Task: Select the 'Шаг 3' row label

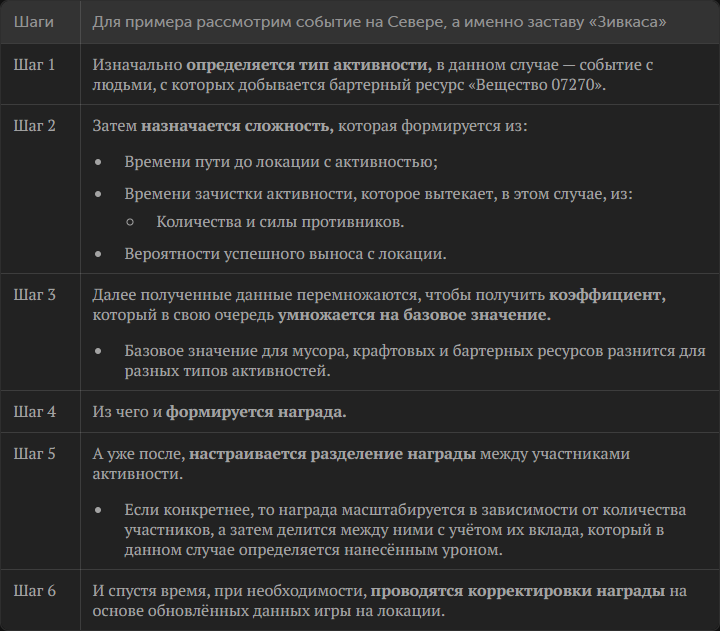Action: click(34, 295)
